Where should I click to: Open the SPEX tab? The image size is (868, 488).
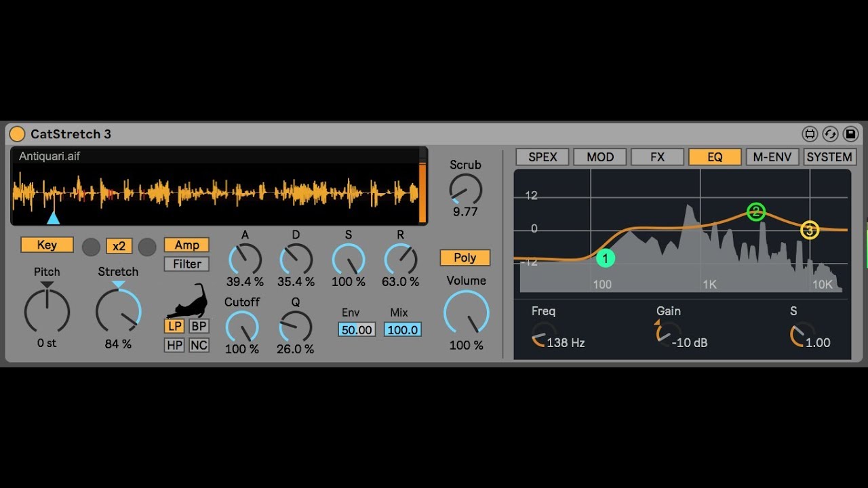pyautogui.click(x=542, y=157)
